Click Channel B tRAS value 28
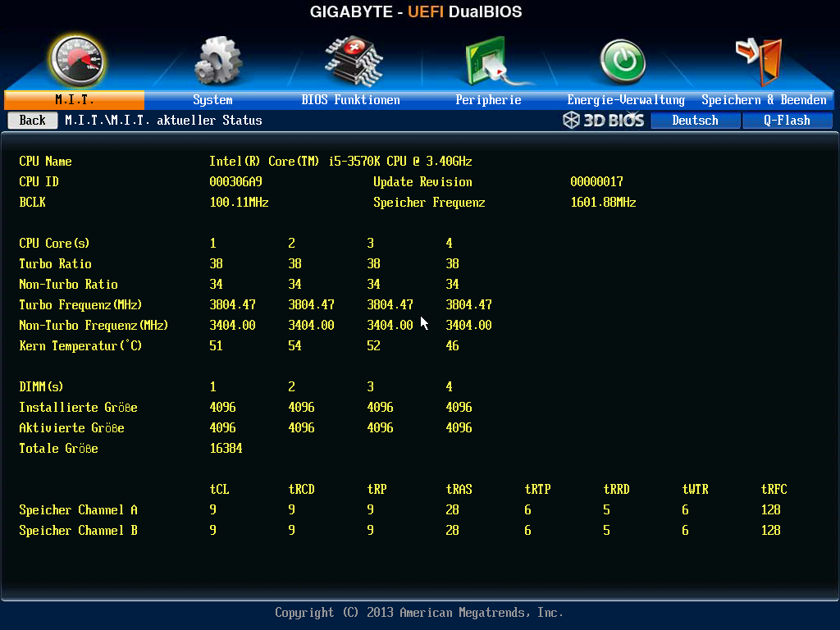This screenshot has width=840, height=630. pyautogui.click(x=452, y=531)
